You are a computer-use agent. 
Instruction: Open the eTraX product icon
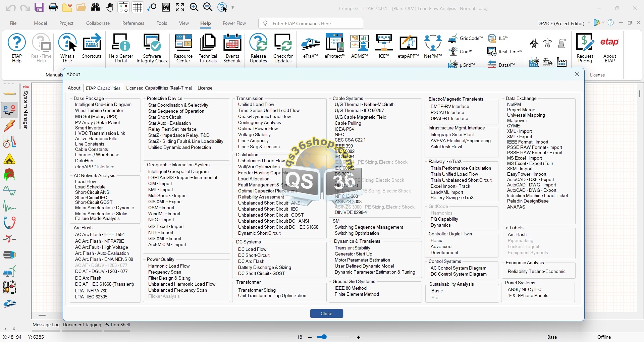[x=310, y=46]
